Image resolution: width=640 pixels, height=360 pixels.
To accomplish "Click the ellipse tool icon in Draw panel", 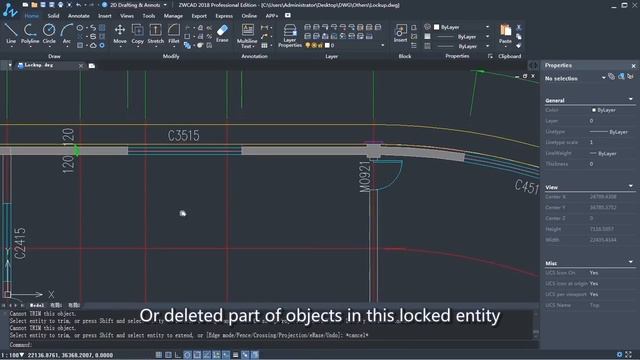I will coord(80,28).
